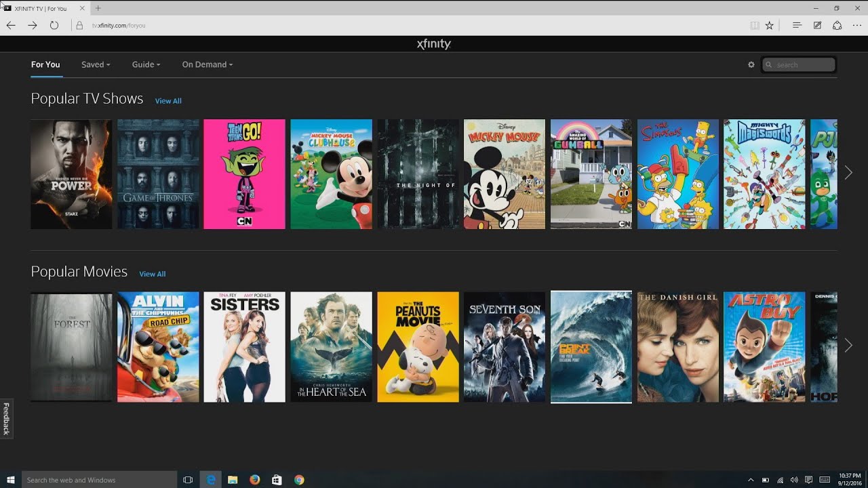Screen dimensions: 868x488
Task: Open the Power show poster
Action: [x=71, y=174]
